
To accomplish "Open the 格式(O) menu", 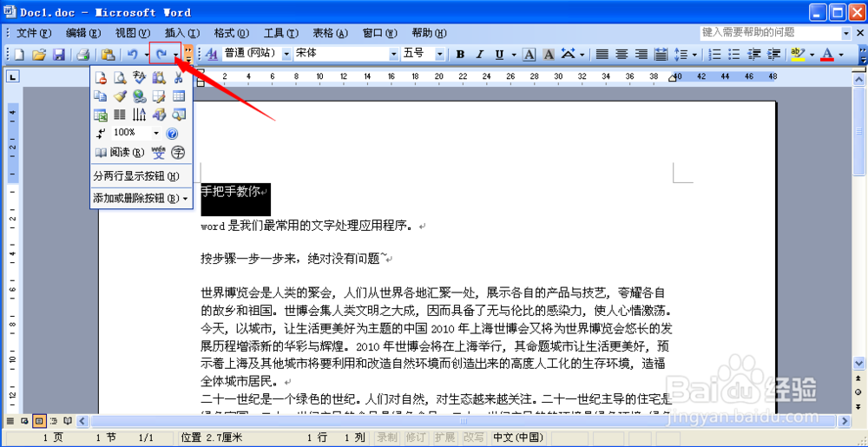I will (x=232, y=33).
